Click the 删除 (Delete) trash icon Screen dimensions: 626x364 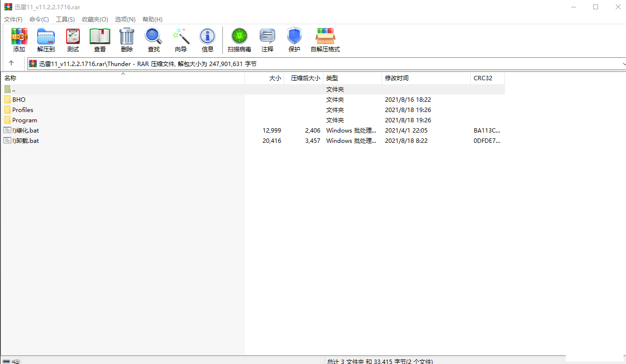click(x=127, y=37)
